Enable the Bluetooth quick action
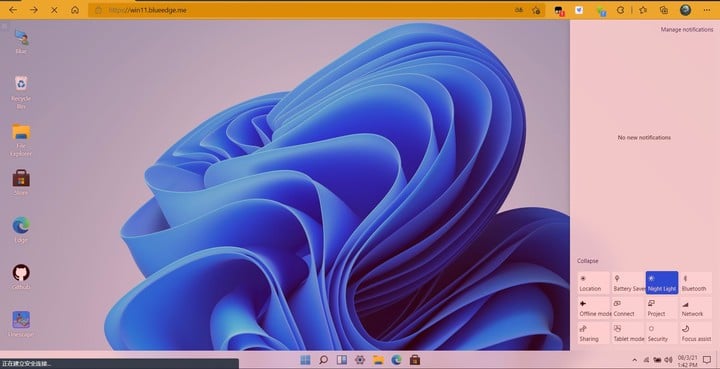Viewport: 720px width, 369px height. pos(696,283)
